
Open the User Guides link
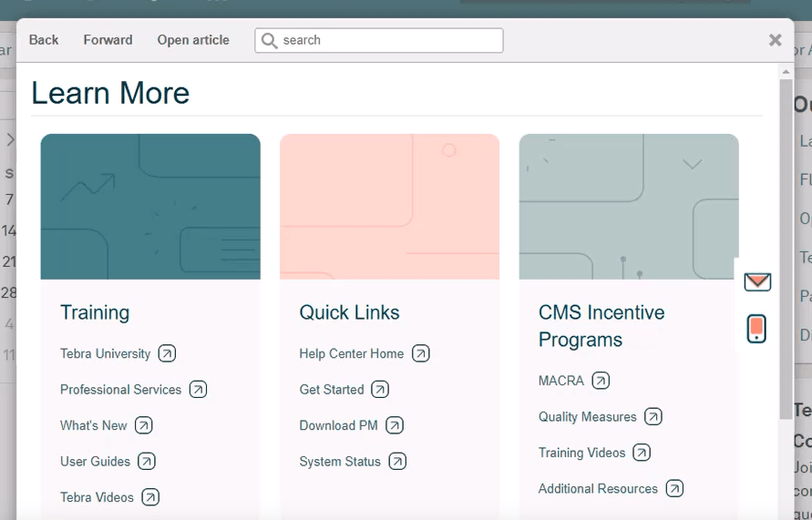96,461
